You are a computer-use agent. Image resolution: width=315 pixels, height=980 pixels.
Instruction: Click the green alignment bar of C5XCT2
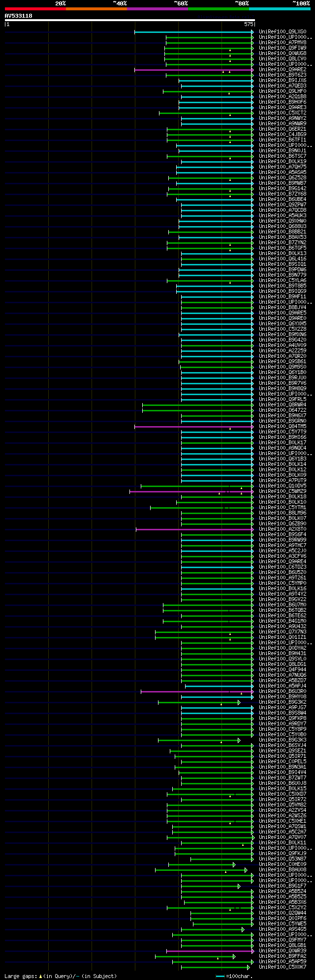click(206, 113)
